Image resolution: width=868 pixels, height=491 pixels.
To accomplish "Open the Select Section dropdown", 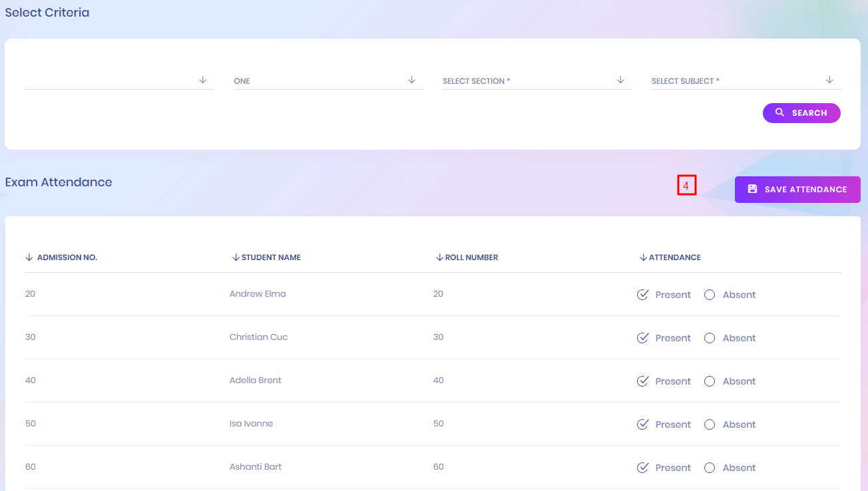I will 536,81.
